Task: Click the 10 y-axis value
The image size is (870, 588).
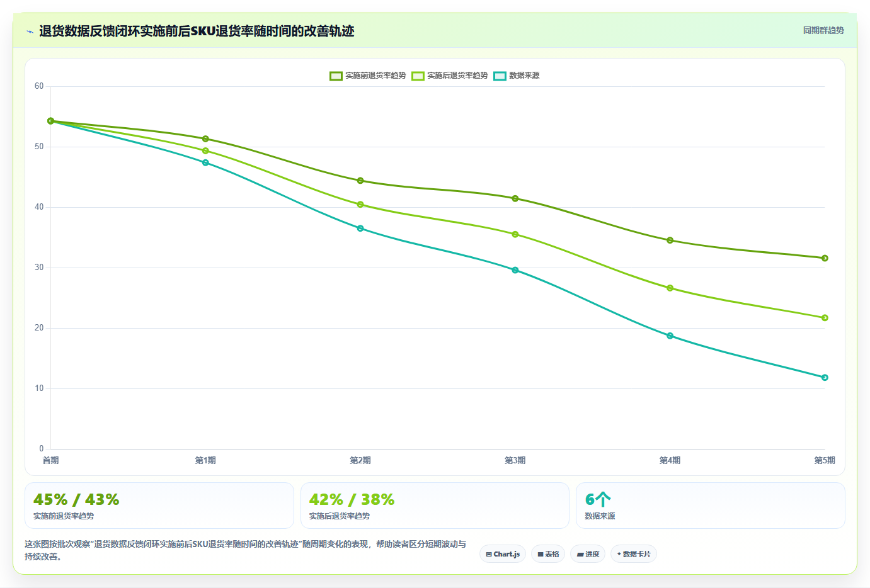Action: [39, 388]
